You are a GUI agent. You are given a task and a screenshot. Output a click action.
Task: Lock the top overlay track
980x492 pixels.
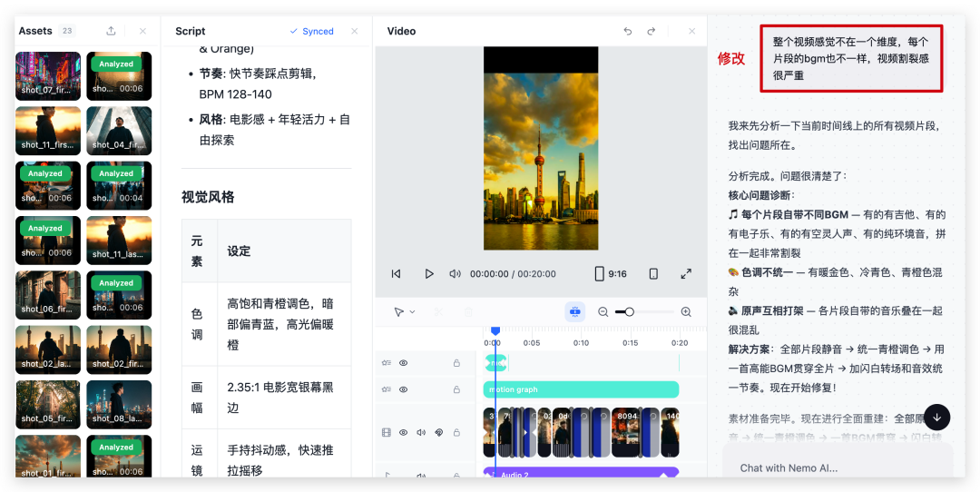(456, 362)
